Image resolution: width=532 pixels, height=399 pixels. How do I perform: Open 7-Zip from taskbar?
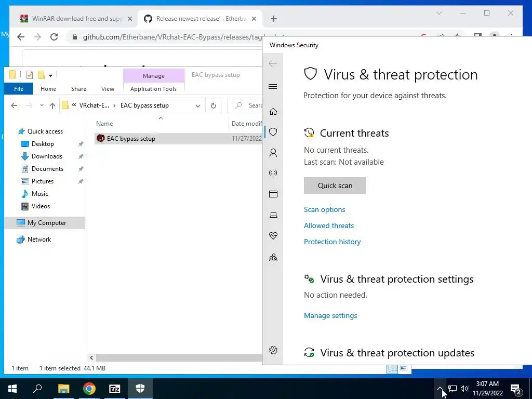(115, 389)
